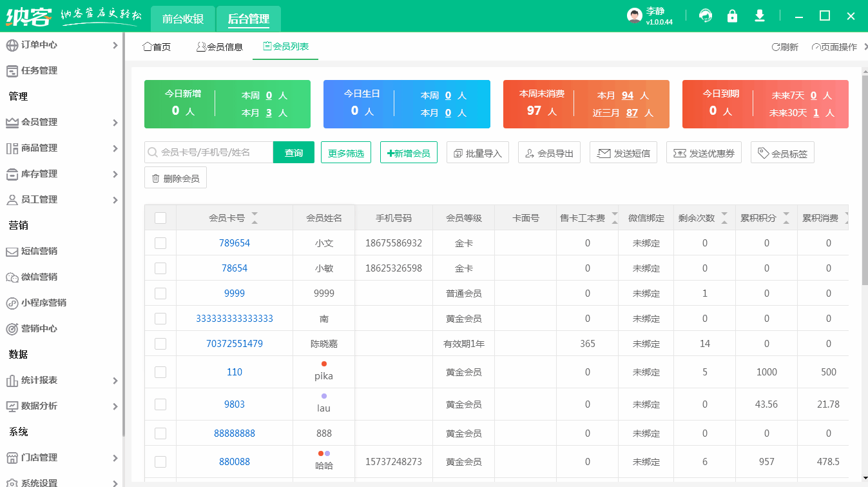The image size is (868, 487).
Task: Select the checkbox beside member 陈晓嘉
Action: click(160, 343)
